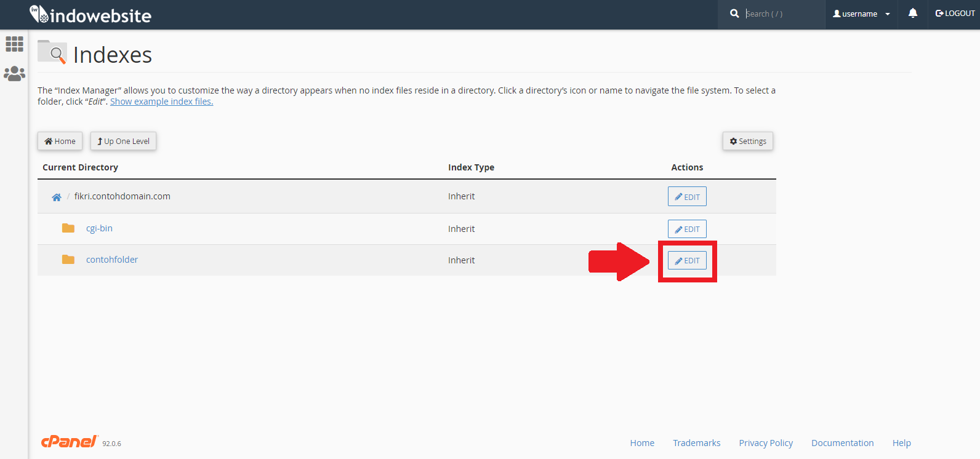The height and width of the screenshot is (459, 980).
Task: Click the cgi-bin folder icon
Action: 68,228
